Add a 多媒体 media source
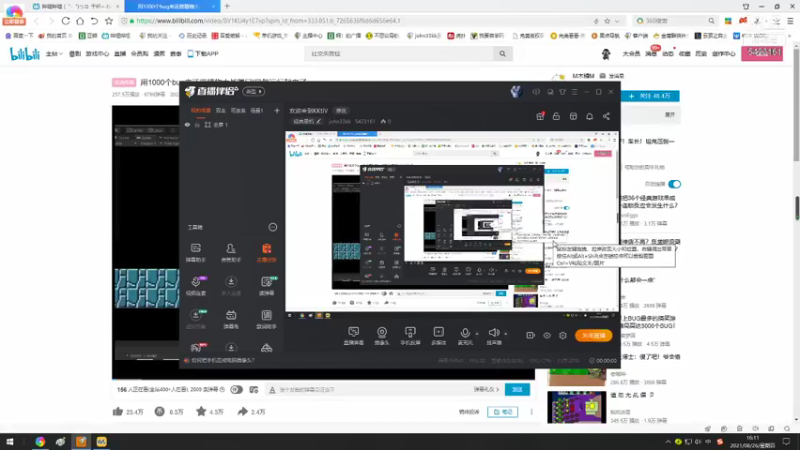 point(439,336)
